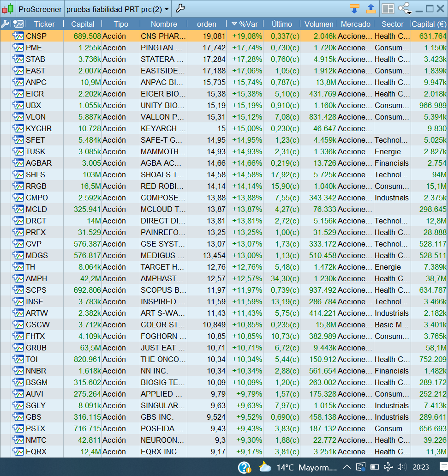Open the column settings wrench in header
This screenshot has width=448, height=476.
pos(5,24)
